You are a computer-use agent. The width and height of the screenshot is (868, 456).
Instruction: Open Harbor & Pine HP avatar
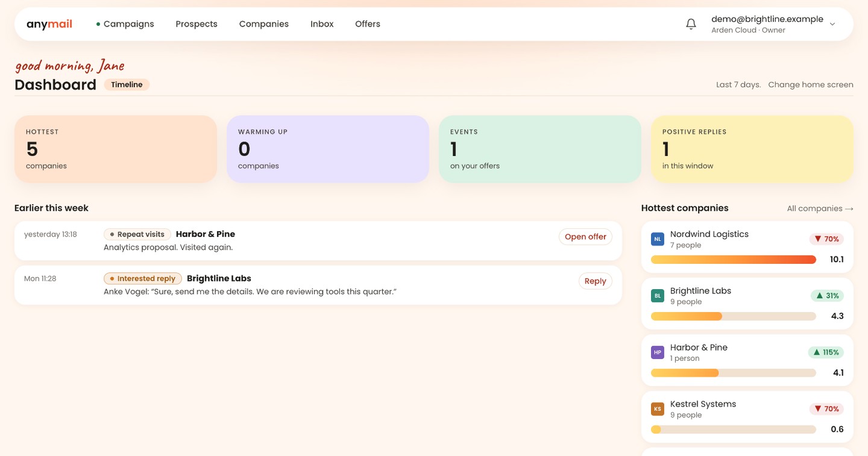(x=658, y=352)
